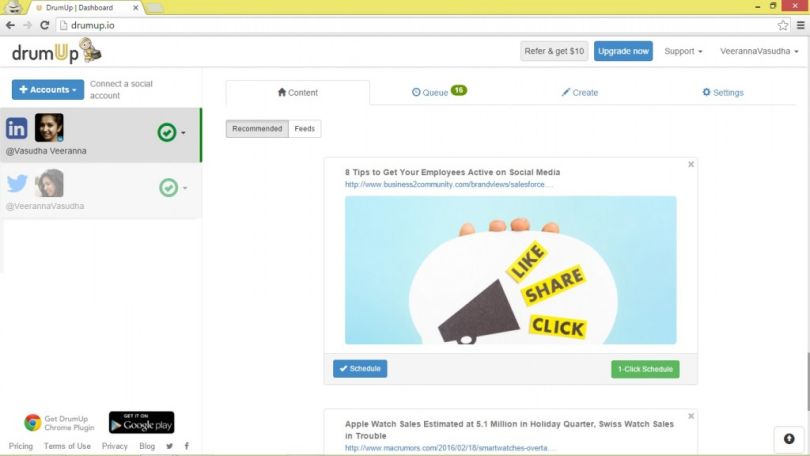The width and height of the screenshot is (810, 456).
Task: Toggle green checkmark for LinkedIn account
Action: click(167, 132)
